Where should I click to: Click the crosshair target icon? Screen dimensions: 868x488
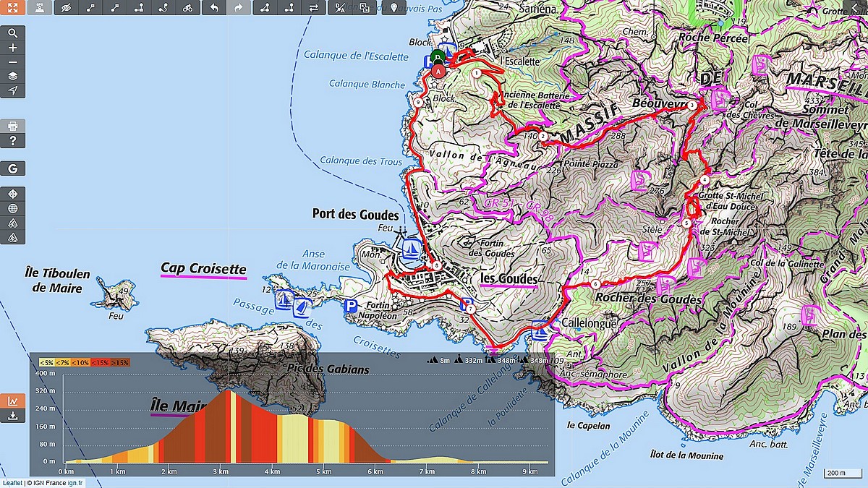point(12,194)
